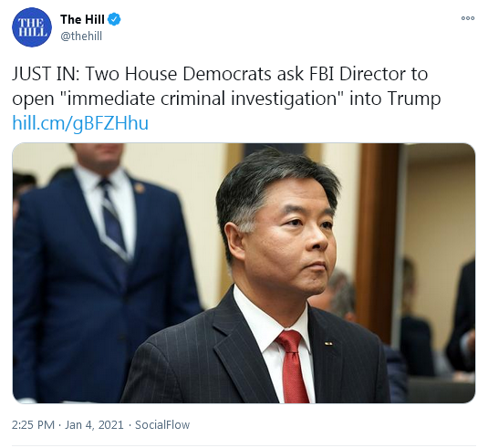
Task: Open the attached hearing room photo
Action: click(244, 273)
